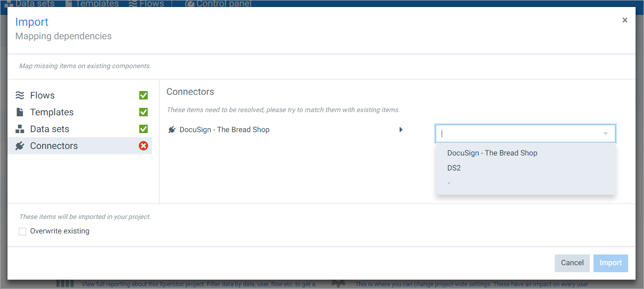644x289 pixels.
Task: Click green check status beside Flows
Action: pyautogui.click(x=143, y=95)
